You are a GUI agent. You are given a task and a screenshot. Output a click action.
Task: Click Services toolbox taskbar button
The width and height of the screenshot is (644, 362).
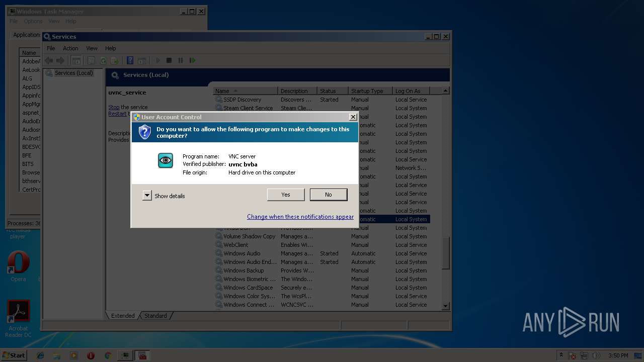click(x=143, y=355)
